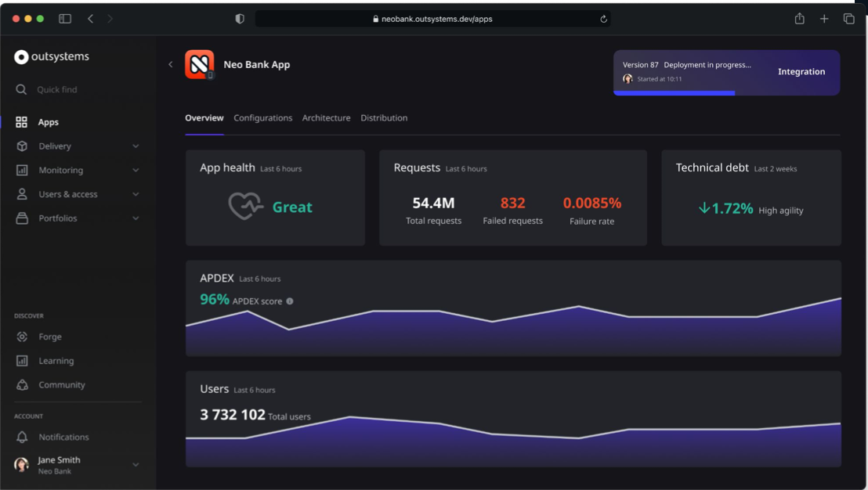Click the Users area chart
Viewport: 868px width, 490px height.
[513, 441]
